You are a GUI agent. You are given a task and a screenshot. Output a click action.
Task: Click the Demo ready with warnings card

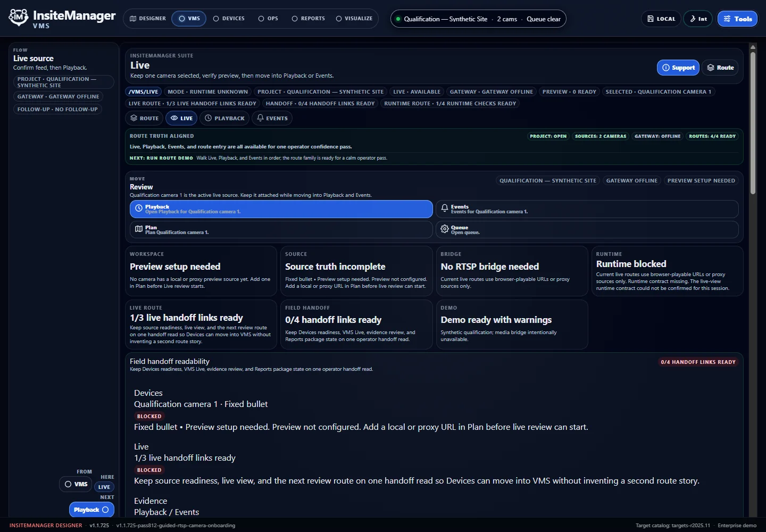click(x=512, y=325)
